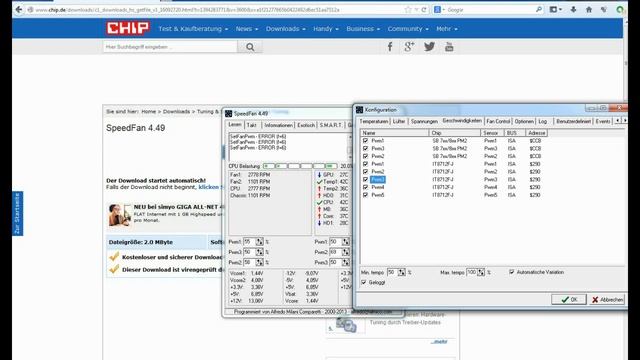Open the Log tab in Konfiguration
Viewport: 640px width, 360px height.
542,121
